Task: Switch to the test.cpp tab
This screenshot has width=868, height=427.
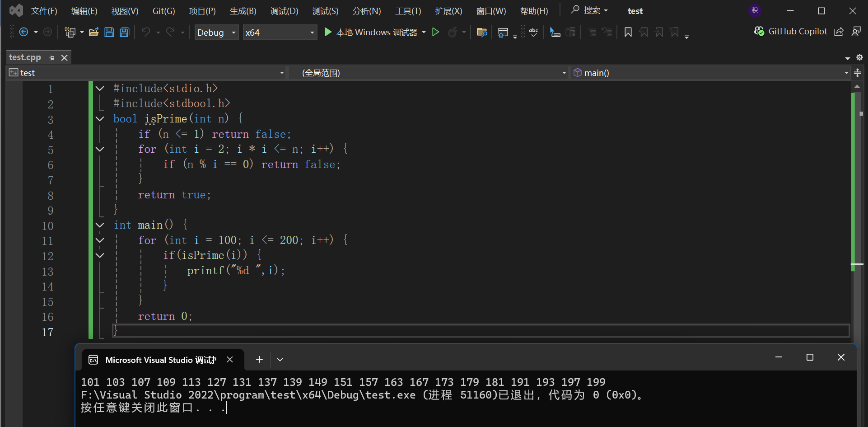Action: pos(25,57)
